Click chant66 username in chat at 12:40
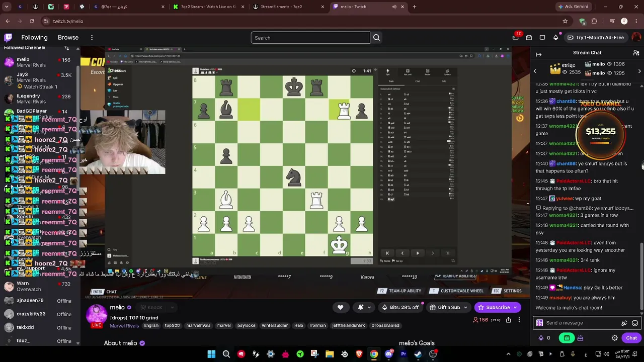Viewport: 644px width, 362px height. tap(566, 163)
